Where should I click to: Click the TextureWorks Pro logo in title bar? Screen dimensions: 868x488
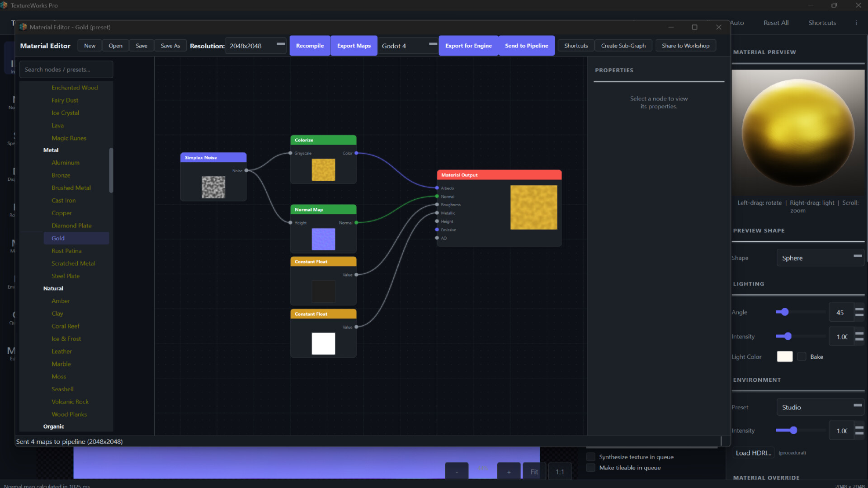tap(5, 5)
